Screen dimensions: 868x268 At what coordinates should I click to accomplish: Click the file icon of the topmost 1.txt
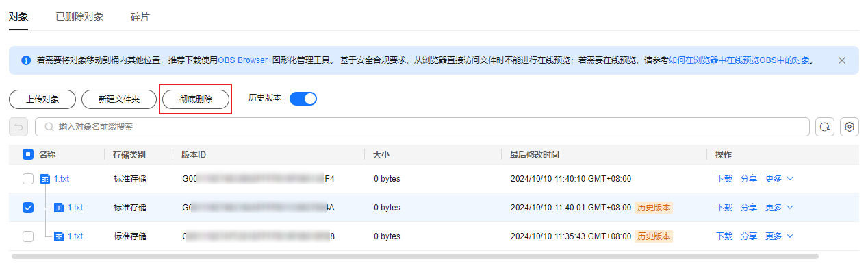[x=45, y=179]
